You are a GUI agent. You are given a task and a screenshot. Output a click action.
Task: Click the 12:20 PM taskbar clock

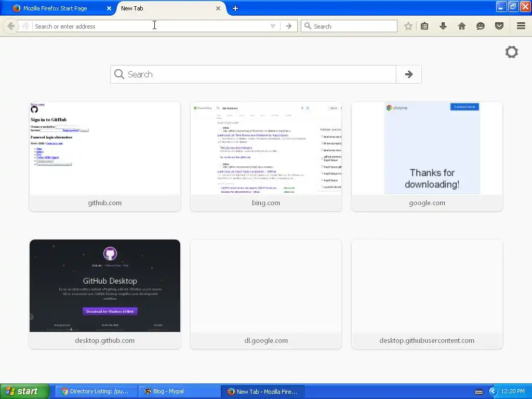[513, 391]
